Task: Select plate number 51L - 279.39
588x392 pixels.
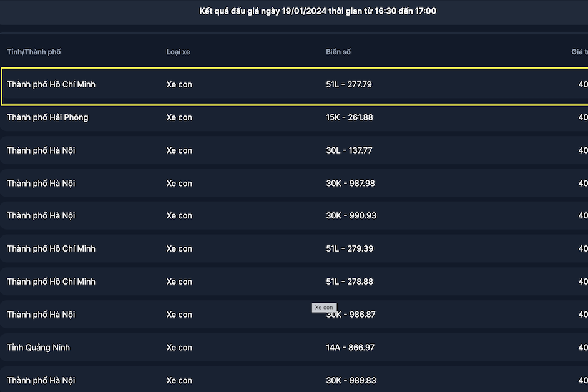Action: (350, 249)
